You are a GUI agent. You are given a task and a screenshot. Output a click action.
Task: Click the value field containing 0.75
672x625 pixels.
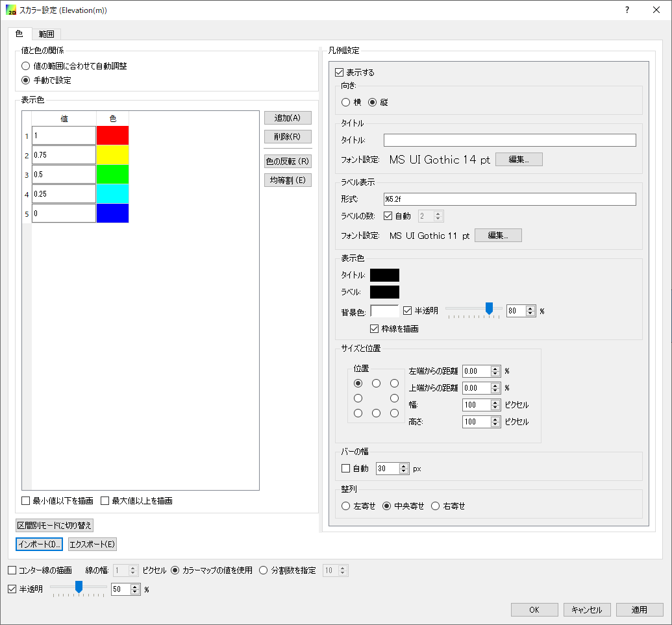click(64, 154)
